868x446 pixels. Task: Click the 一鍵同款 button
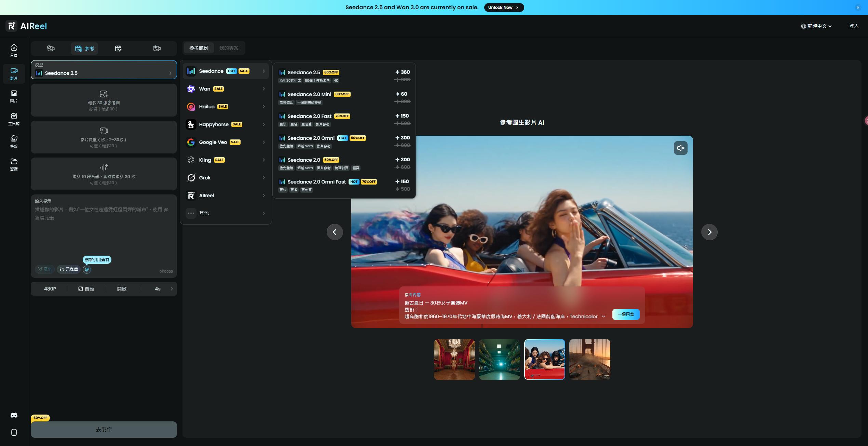(x=626, y=314)
